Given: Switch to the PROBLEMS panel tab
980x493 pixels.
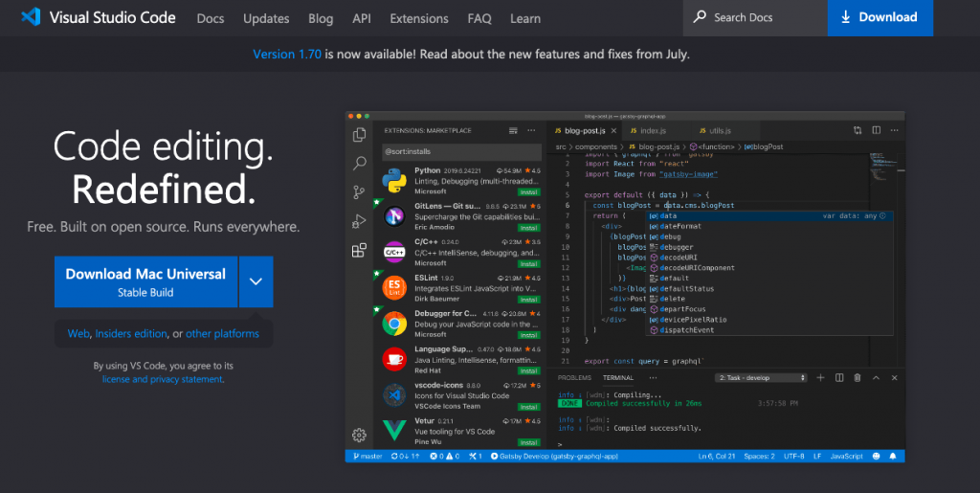Looking at the screenshot, I should click(x=574, y=378).
